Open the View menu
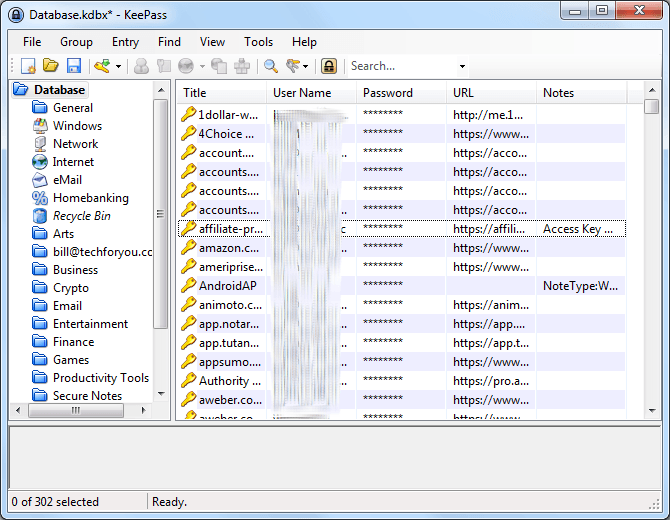The height and width of the screenshot is (520, 670). click(x=212, y=42)
